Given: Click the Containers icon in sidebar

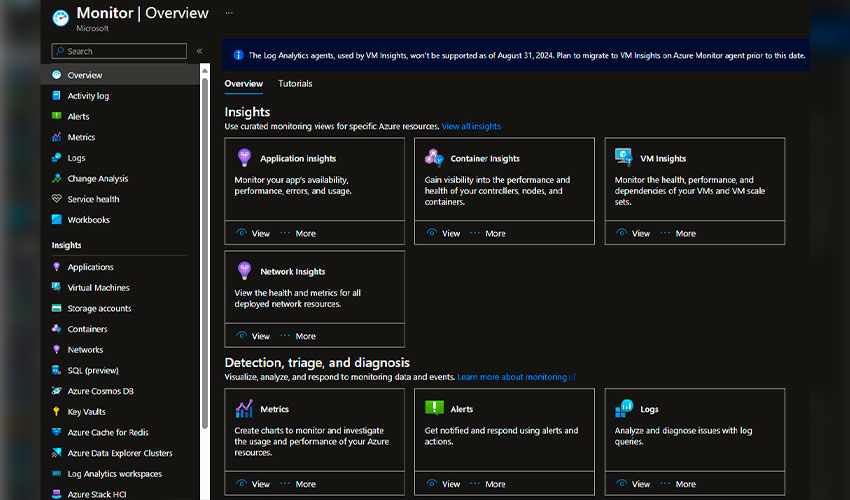Looking at the screenshot, I should [x=56, y=329].
